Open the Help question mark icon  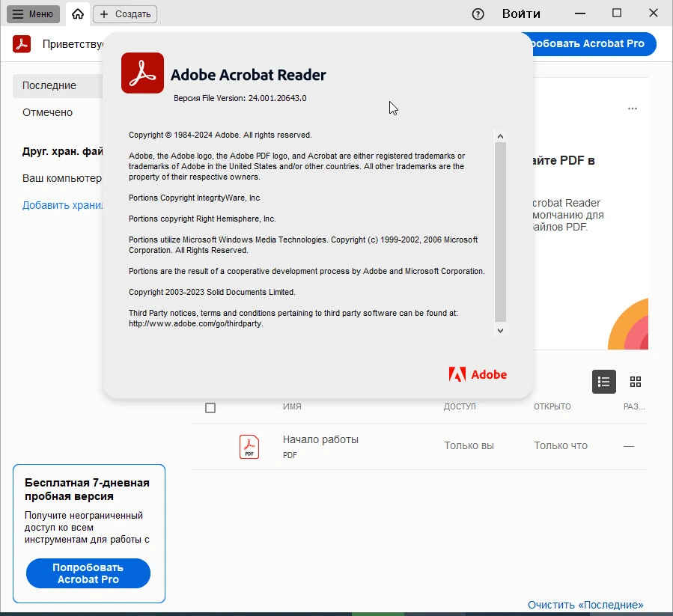(x=478, y=14)
